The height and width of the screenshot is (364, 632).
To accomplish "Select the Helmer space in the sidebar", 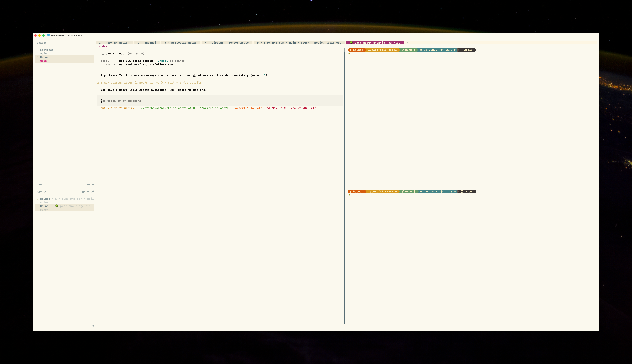I will 64,59.
